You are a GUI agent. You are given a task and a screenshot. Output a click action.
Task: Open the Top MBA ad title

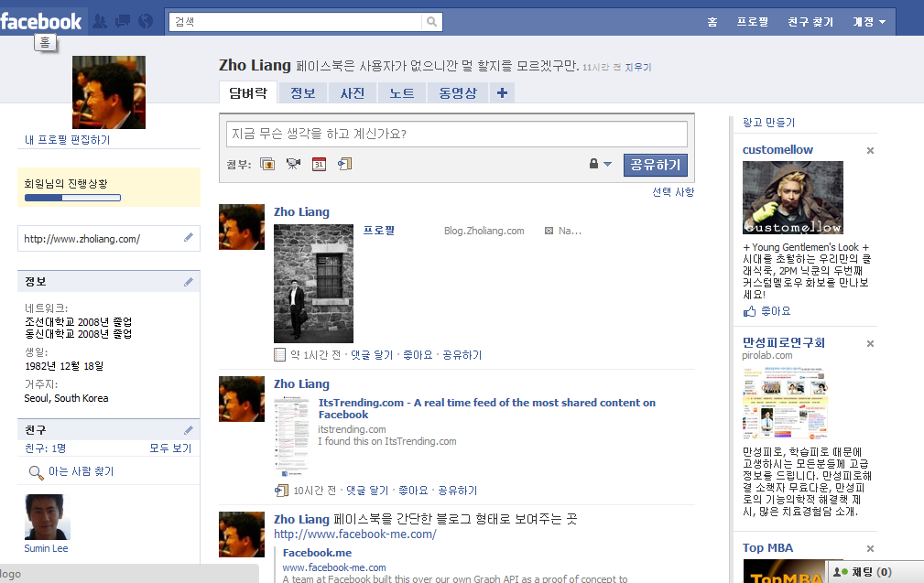[767, 547]
